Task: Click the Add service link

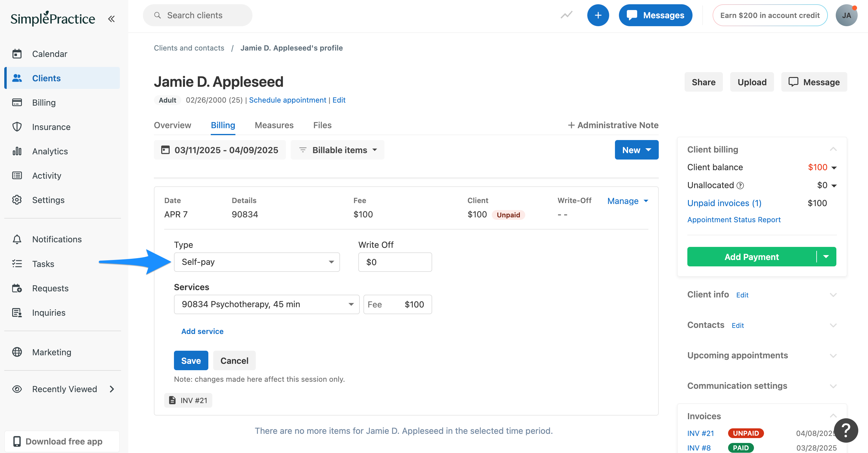Action: 202,331
